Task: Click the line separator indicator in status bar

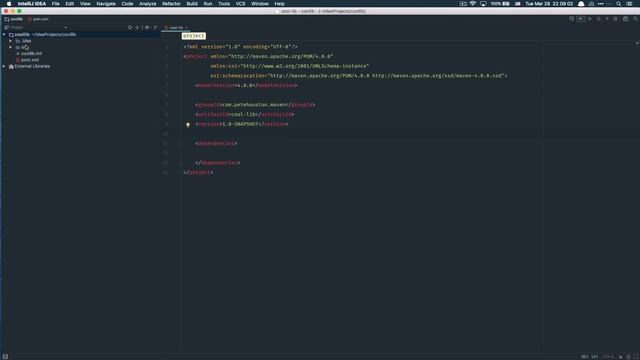Action: (x=595, y=357)
